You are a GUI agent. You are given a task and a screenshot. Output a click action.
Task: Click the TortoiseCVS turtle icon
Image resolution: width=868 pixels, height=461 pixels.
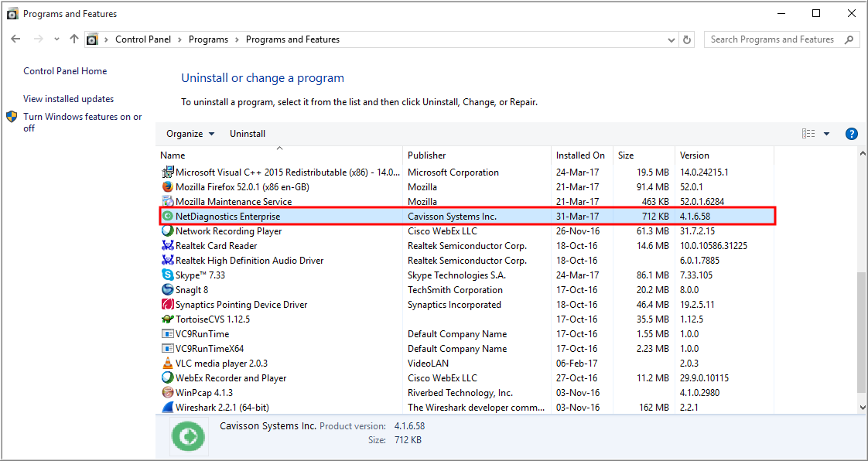tap(167, 319)
